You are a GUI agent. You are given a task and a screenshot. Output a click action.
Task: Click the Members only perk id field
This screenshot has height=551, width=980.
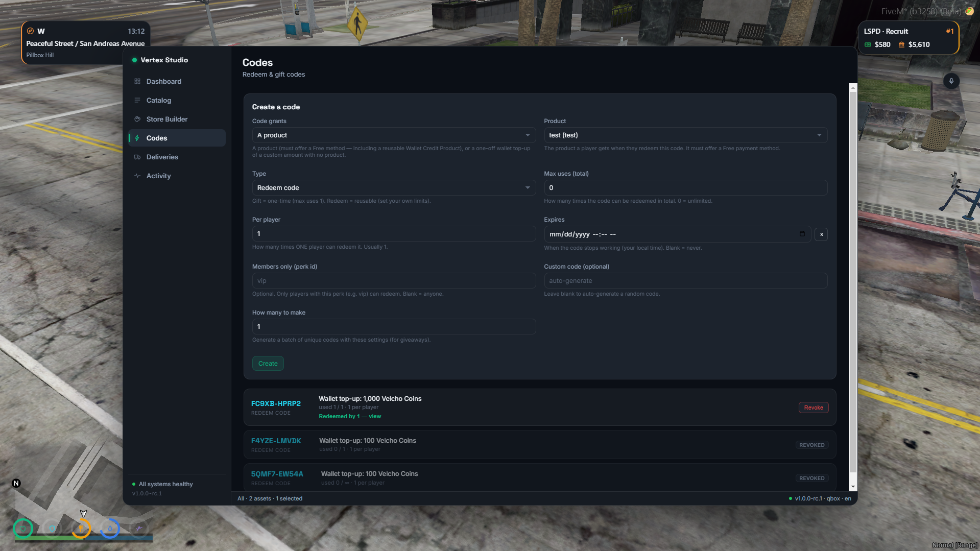click(x=394, y=281)
